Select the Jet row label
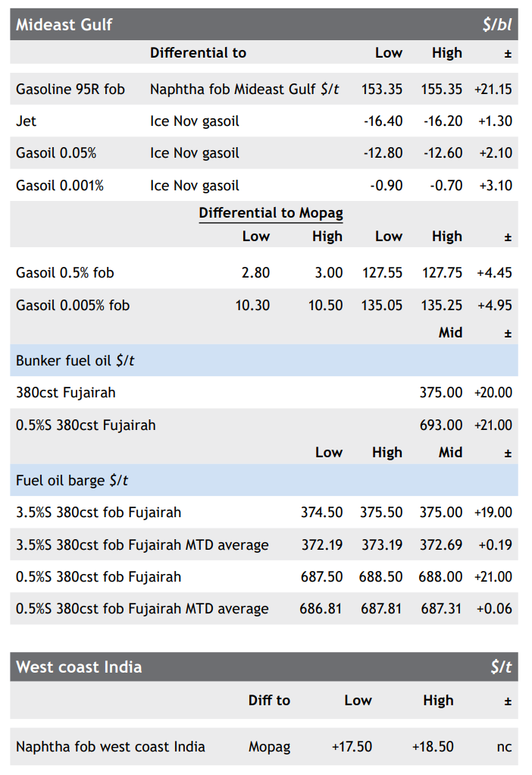Viewport: 532px width, 775px height. pyautogui.click(x=26, y=121)
